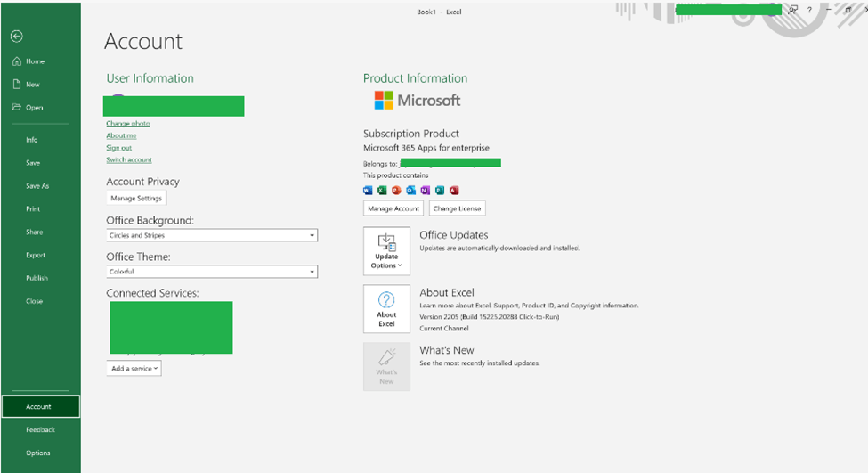Click Microsoft 365 Apps for enterprise text
Screen dimensions: 868x473
tap(426, 148)
